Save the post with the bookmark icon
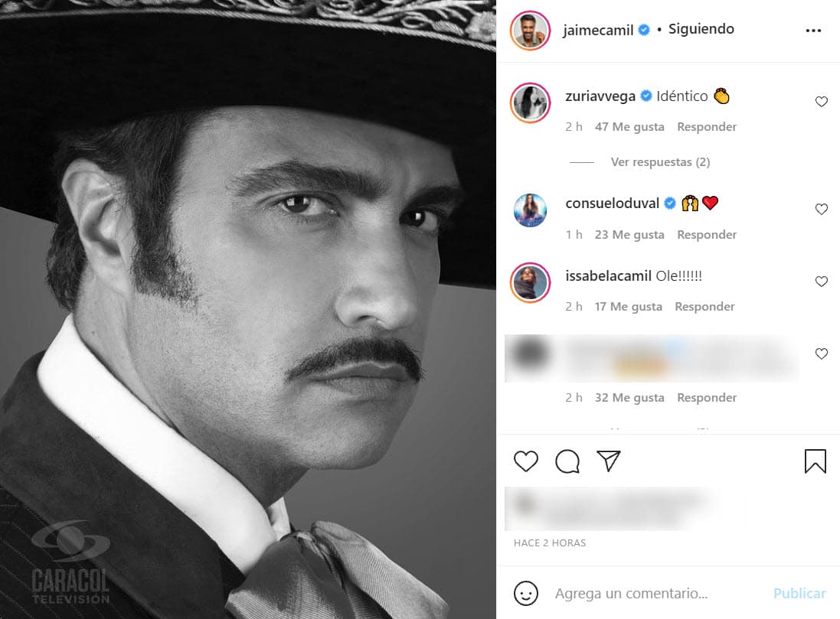 pos(815,461)
